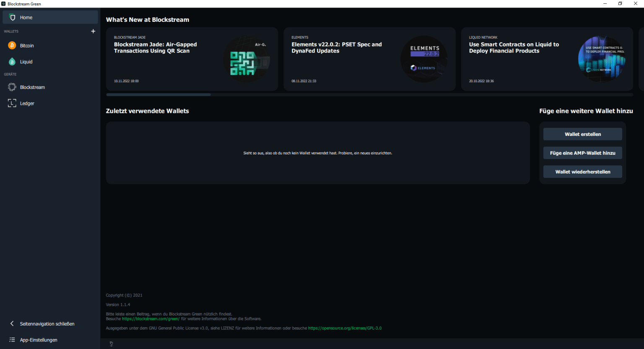Click the Blockstream Green title bar icon
The image size is (644, 349).
[x=4, y=4]
